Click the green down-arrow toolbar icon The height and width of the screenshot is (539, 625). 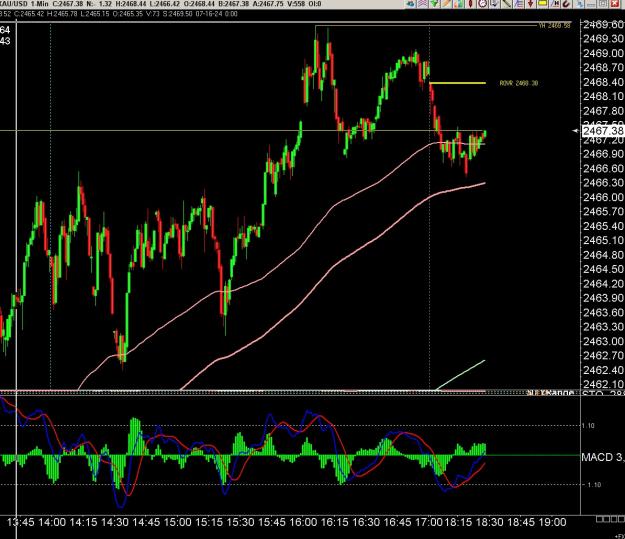click(434, 4)
